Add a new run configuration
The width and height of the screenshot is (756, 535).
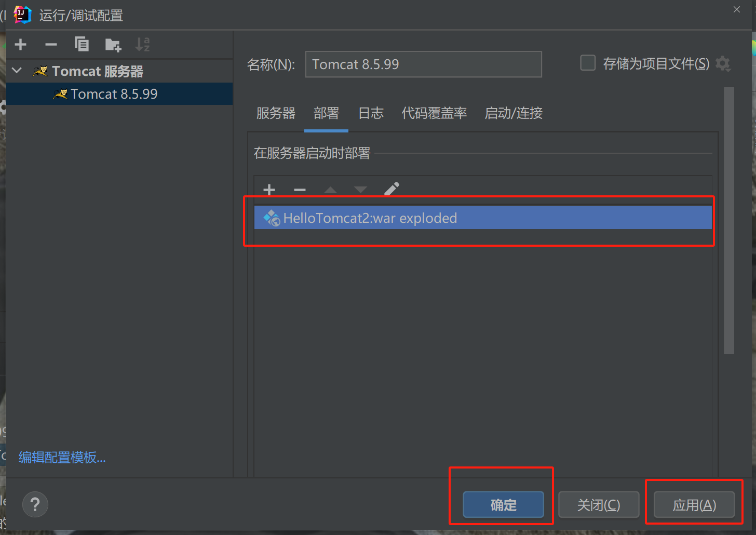coord(21,45)
